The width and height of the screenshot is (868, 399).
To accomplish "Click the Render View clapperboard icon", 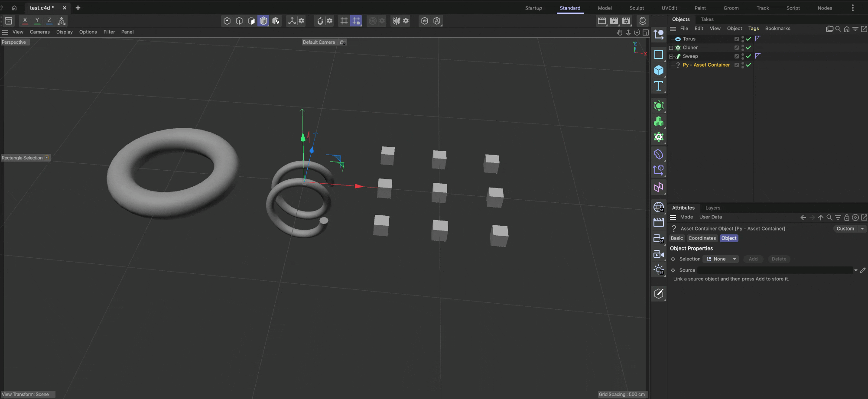I will click(x=602, y=21).
